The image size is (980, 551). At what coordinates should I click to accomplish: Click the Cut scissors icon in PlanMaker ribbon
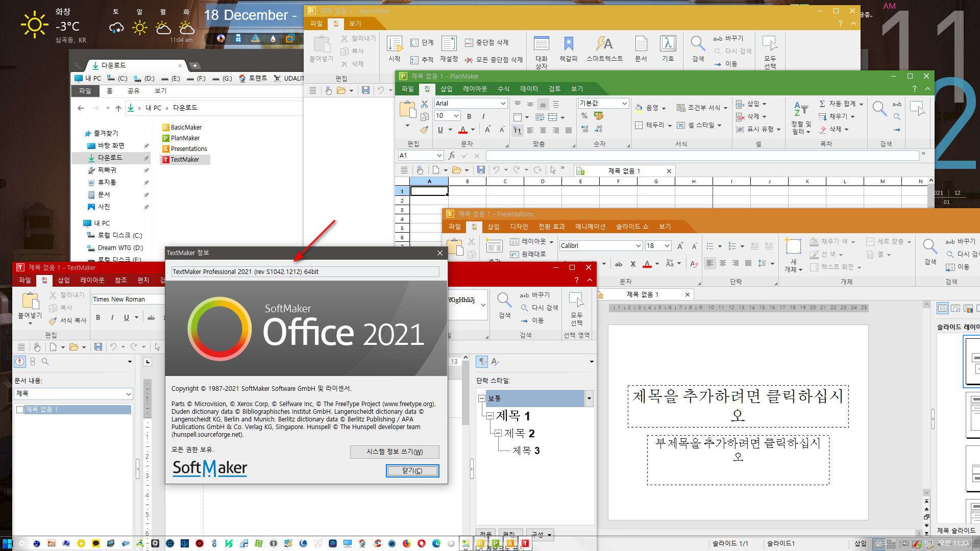(424, 104)
